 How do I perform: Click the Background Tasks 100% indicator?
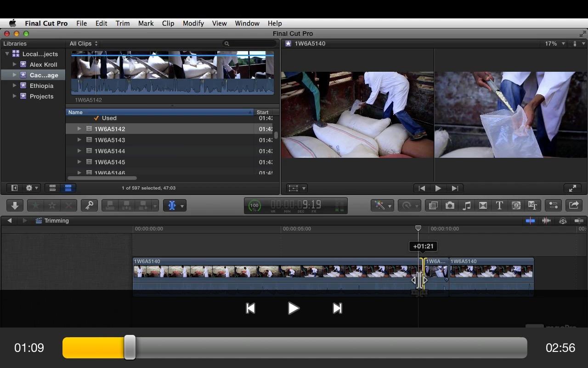coord(254,206)
